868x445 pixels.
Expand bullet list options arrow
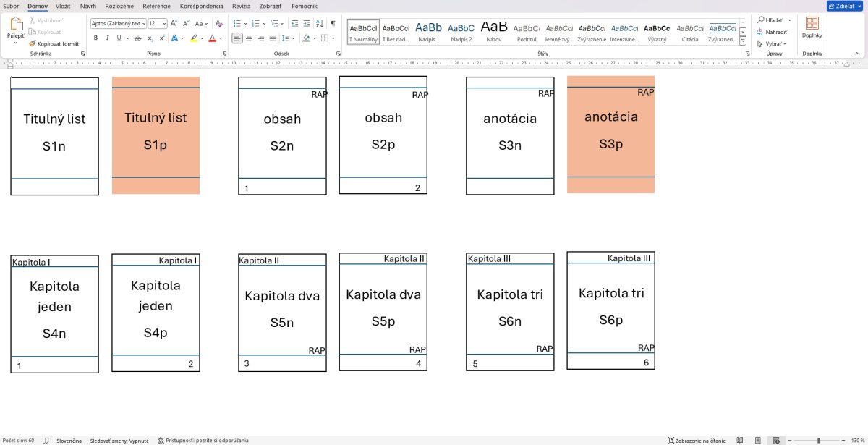[245, 23]
